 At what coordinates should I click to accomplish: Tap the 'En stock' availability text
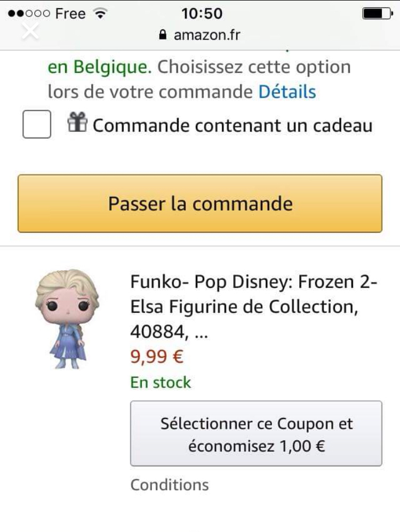[161, 382]
